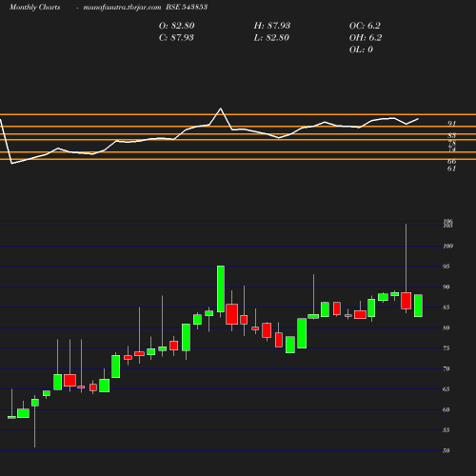This screenshot has height=476, width=476.
Task: Click the upper panel axis label 91
Action: click(x=452, y=124)
